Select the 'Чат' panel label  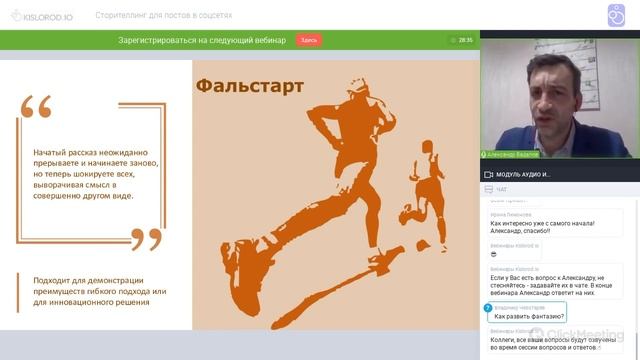click(501, 189)
